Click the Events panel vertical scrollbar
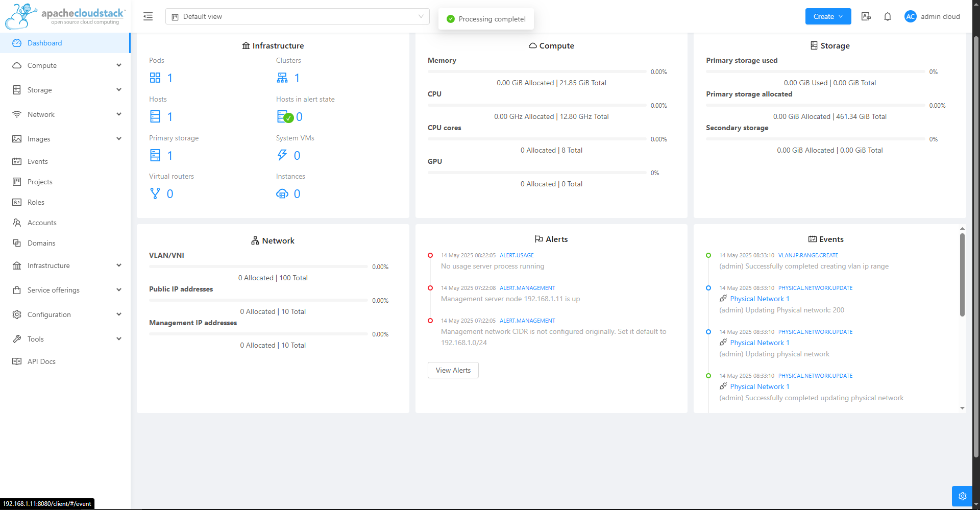980x510 pixels. click(962, 276)
